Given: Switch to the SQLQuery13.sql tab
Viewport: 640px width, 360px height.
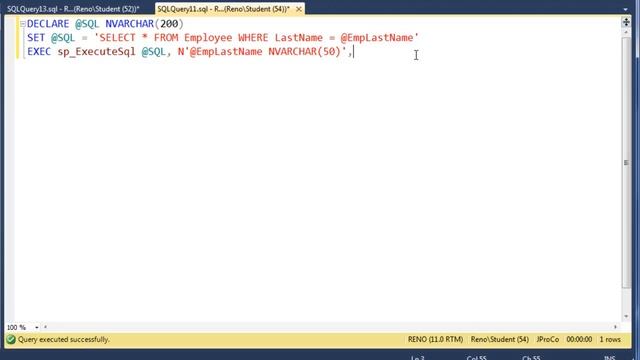Looking at the screenshot, I should (73, 9).
